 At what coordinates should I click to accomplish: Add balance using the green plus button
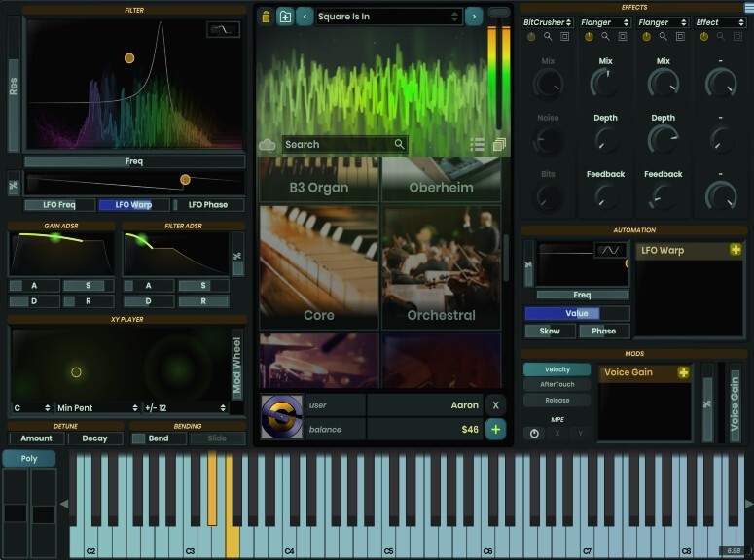tap(496, 429)
